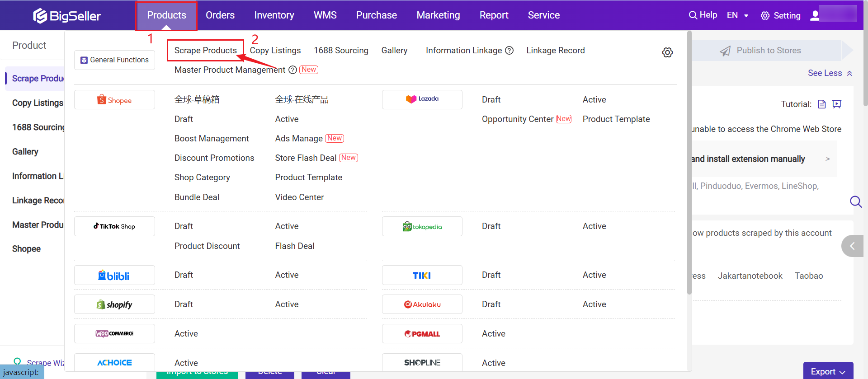
Task: Open Blibli Active products
Action: 287,275
